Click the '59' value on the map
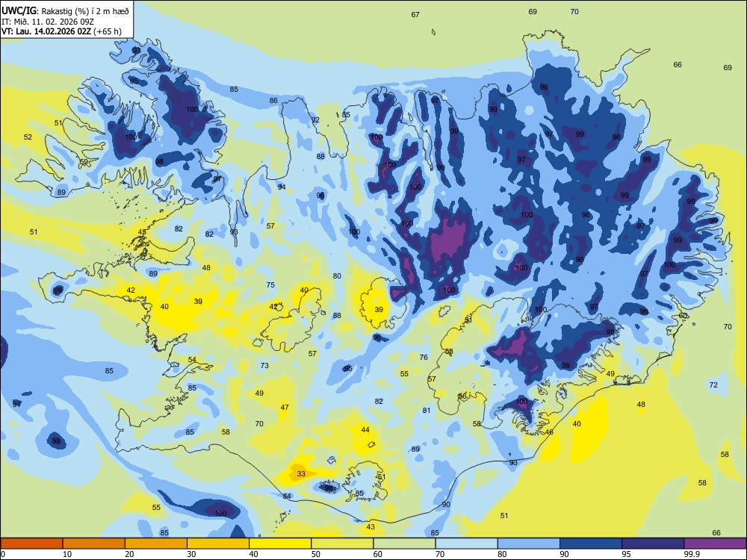747x560 pixels. (84, 162)
